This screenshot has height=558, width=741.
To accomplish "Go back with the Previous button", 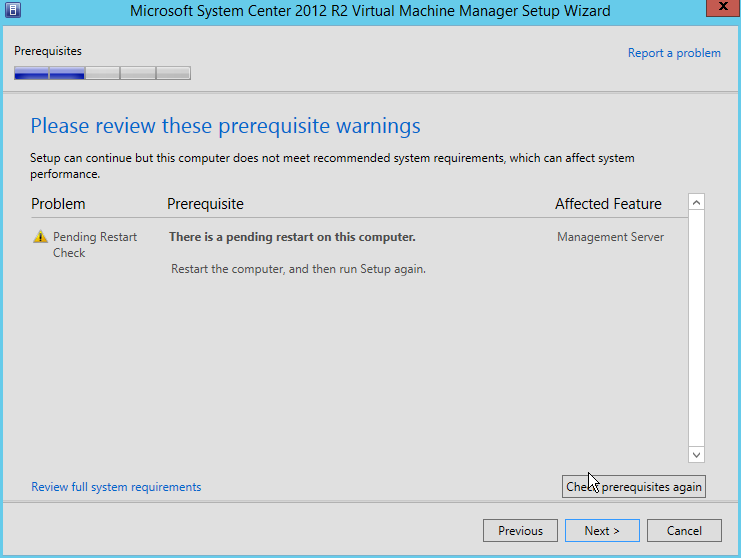I will pyautogui.click(x=520, y=531).
